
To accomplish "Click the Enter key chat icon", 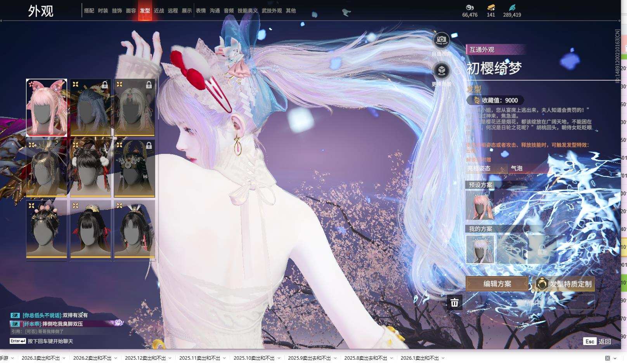I will (18, 341).
